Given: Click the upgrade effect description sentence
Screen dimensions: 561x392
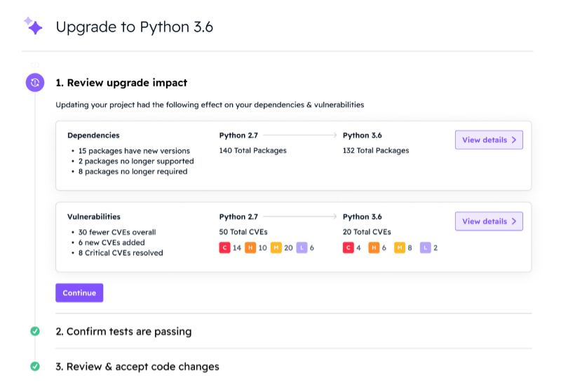Looking at the screenshot, I should pyautogui.click(x=210, y=104).
